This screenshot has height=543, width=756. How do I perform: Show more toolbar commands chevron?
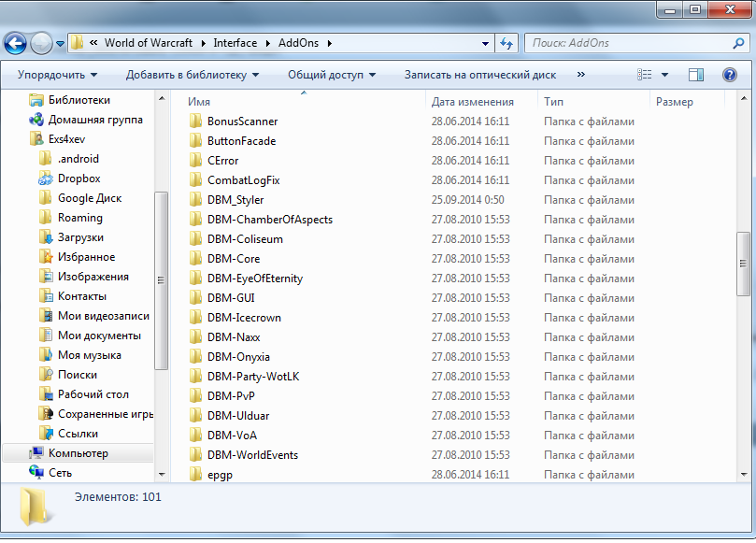click(x=581, y=74)
